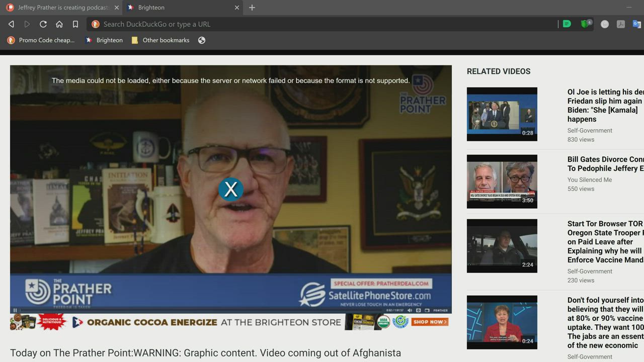Viewport: 644px width, 362px height.
Task: Open the Oregon State Trooper video thumbnail
Action: click(x=502, y=246)
